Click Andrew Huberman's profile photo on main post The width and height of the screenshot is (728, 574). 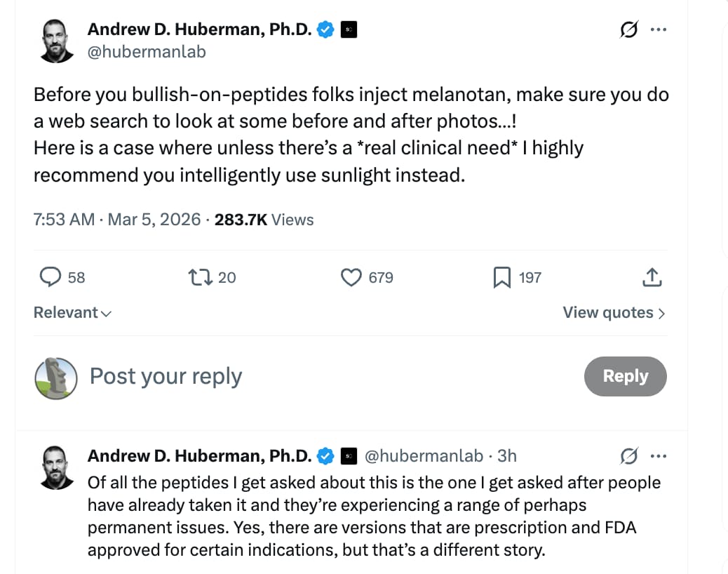coord(56,40)
